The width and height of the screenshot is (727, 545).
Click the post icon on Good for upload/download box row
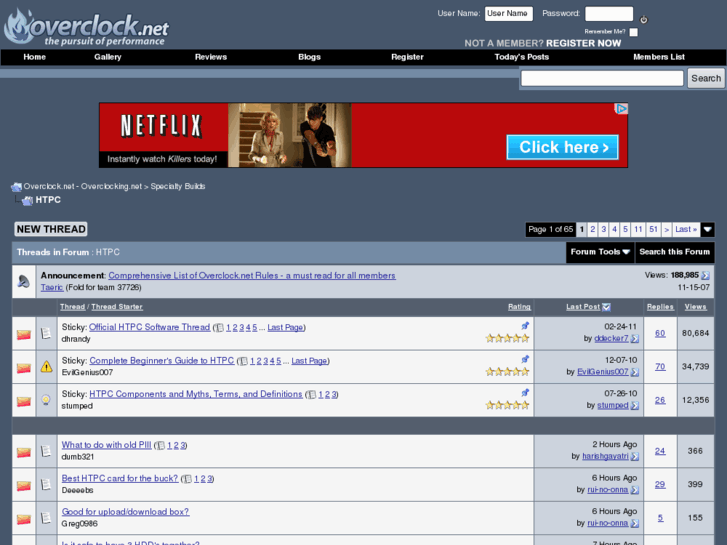(46, 518)
